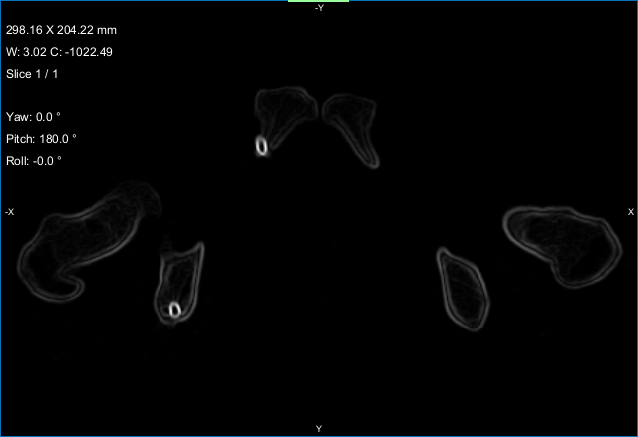This screenshot has height=437, width=638.
Task: Click the green bar at top edge
Action: pos(318,2)
